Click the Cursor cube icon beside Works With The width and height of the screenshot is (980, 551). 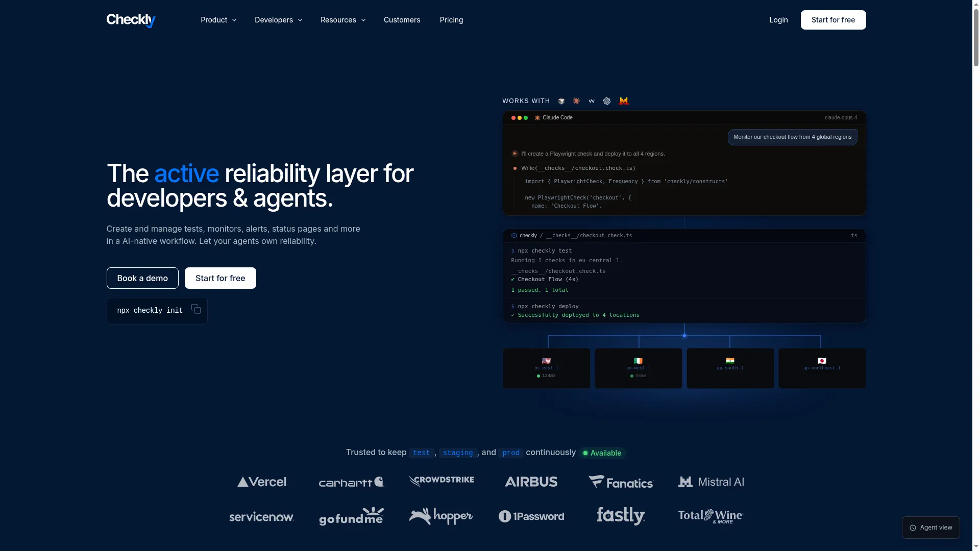tap(561, 101)
